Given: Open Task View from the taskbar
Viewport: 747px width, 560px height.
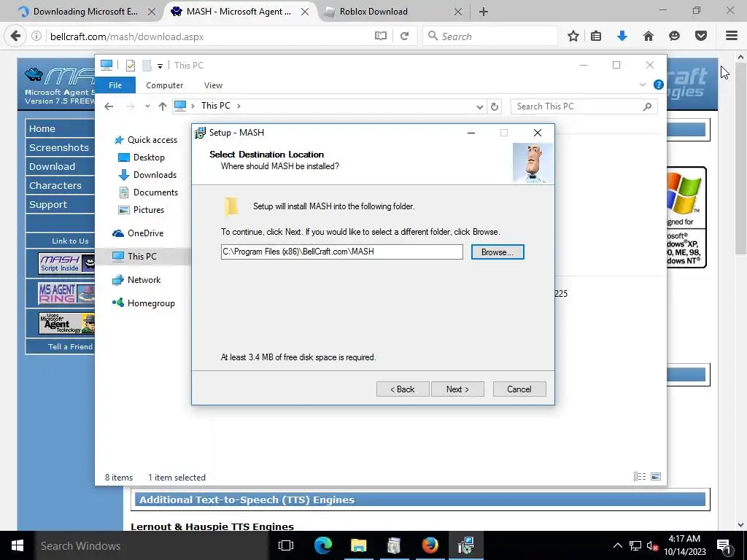Looking at the screenshot, I should point(286,545).
